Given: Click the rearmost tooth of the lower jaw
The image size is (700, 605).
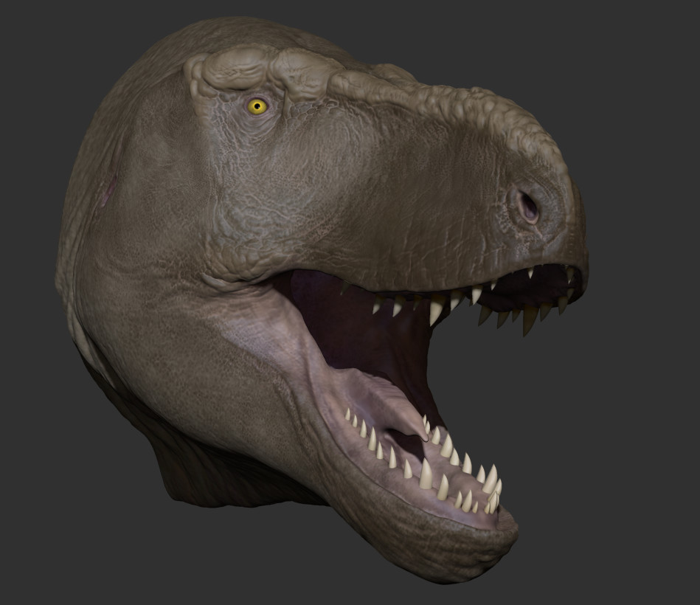Looking at the screenshot, I should coord(347,414).
